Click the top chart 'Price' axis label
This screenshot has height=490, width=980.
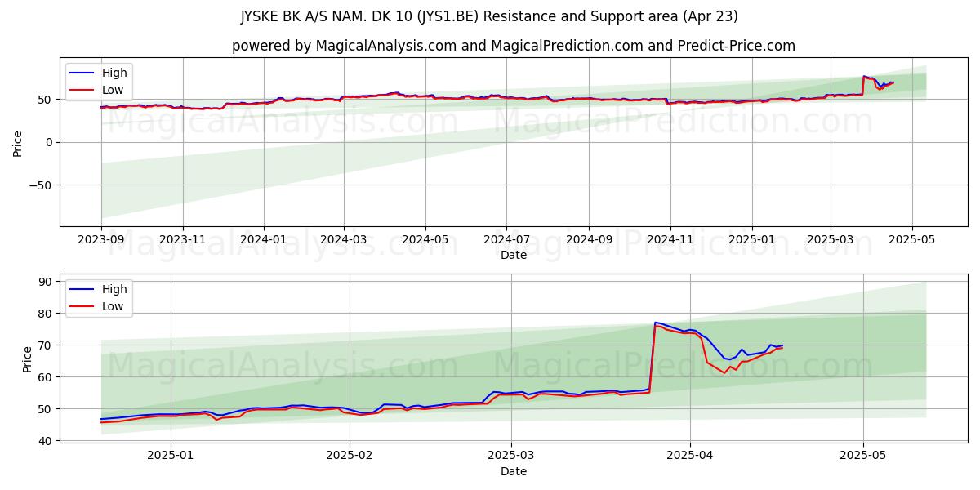point(18,142)
